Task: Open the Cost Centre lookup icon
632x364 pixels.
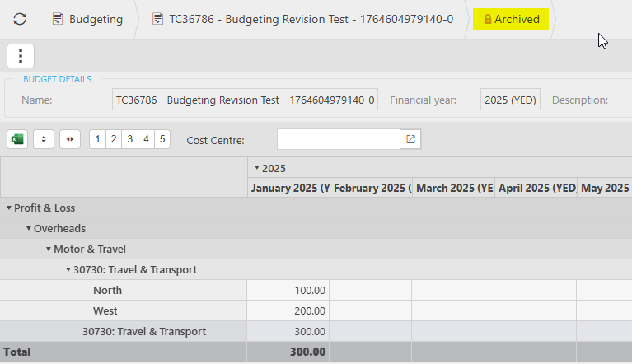Action: (x=410, y=139)
